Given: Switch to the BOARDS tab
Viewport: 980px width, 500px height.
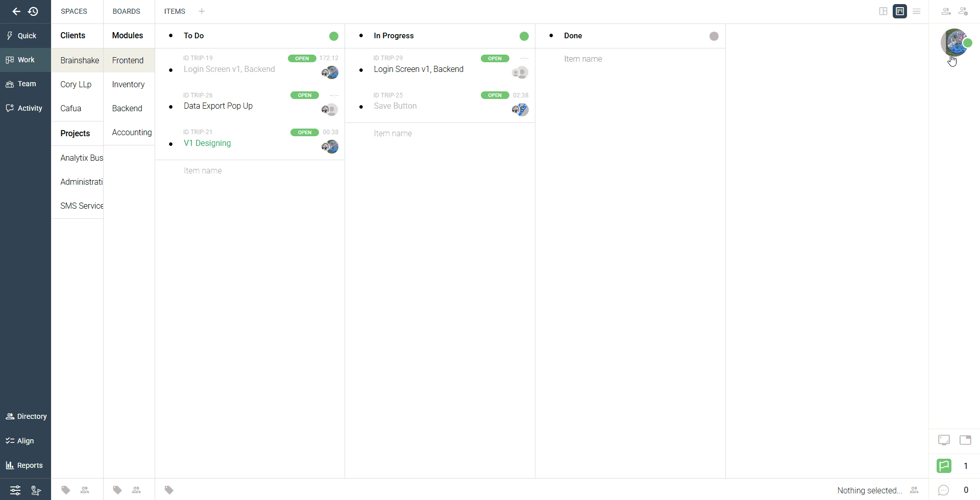Looking at the screenshot, I should 126,11.
